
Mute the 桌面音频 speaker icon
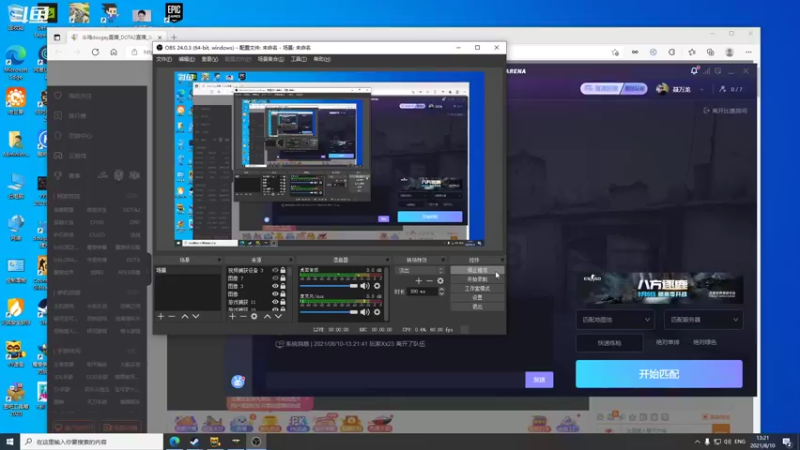pos(365,286)
